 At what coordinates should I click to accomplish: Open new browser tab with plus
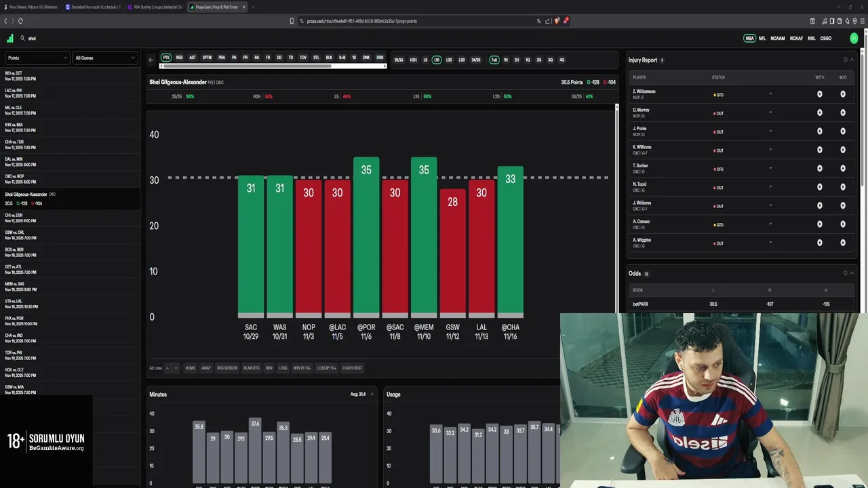coord(253,7)
